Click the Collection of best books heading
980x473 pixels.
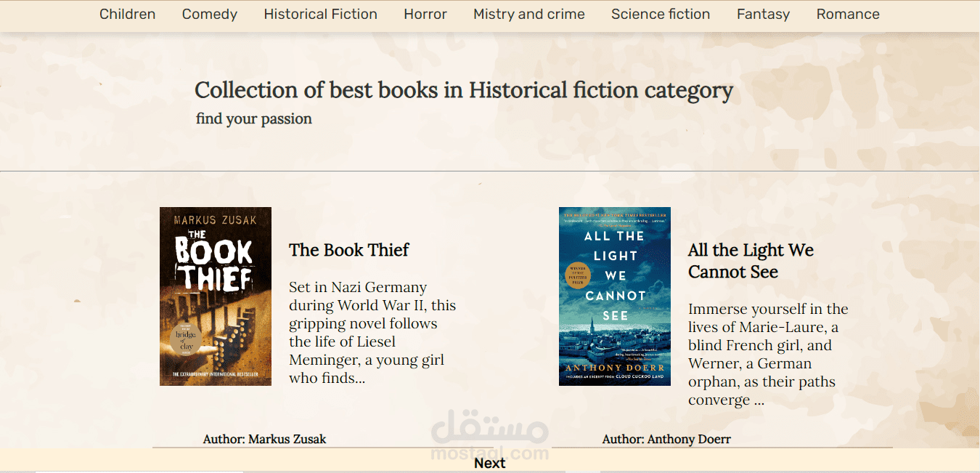click(464, 90)
